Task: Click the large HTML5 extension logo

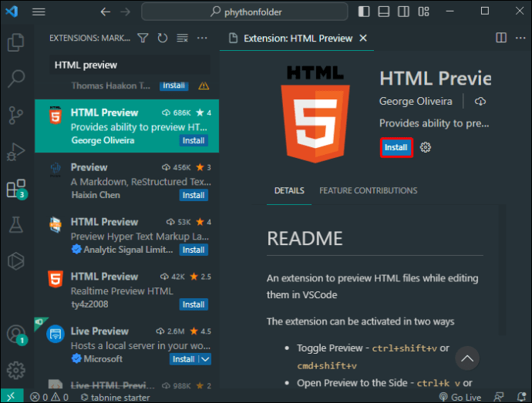Action: 315,114
